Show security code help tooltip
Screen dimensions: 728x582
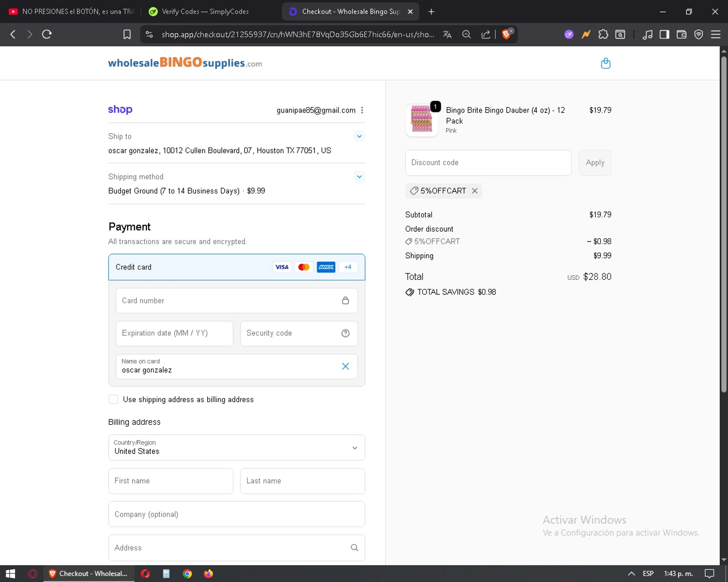pyautogui.click(x=346, y=333)
